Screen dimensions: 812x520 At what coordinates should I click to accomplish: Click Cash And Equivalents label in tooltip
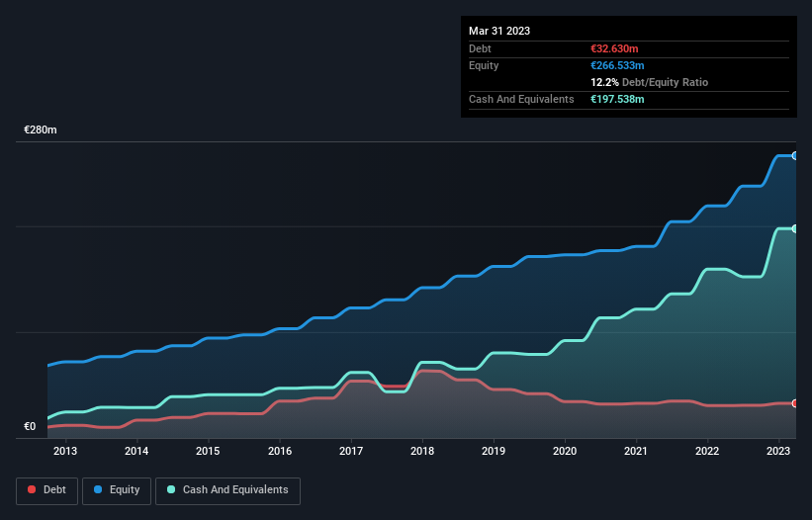tap(521, 99)
